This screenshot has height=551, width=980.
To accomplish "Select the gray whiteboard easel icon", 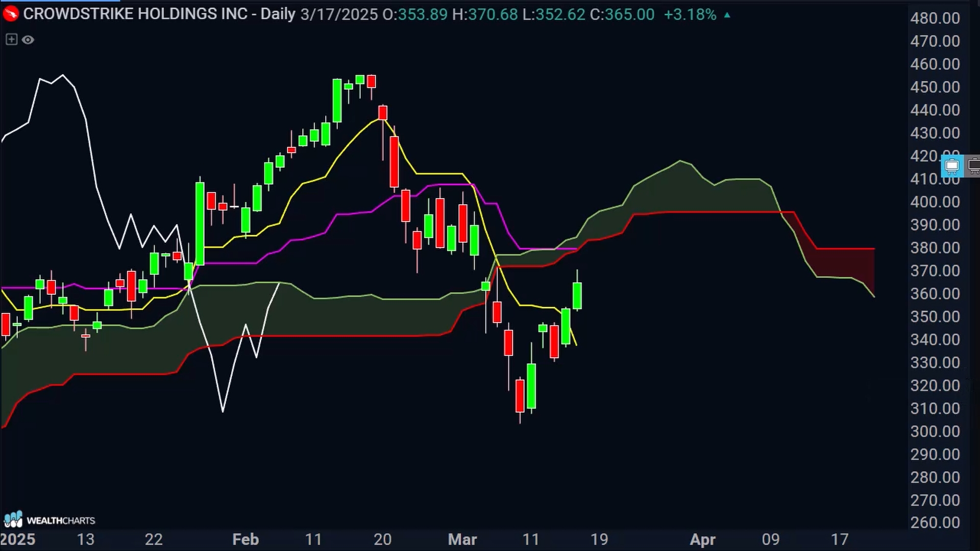I will [974, 166].
